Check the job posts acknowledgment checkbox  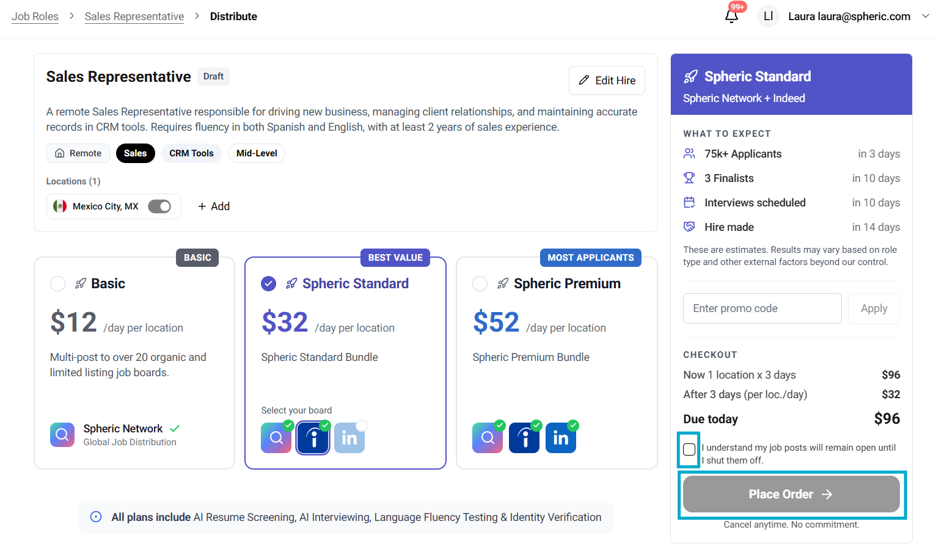689,449
